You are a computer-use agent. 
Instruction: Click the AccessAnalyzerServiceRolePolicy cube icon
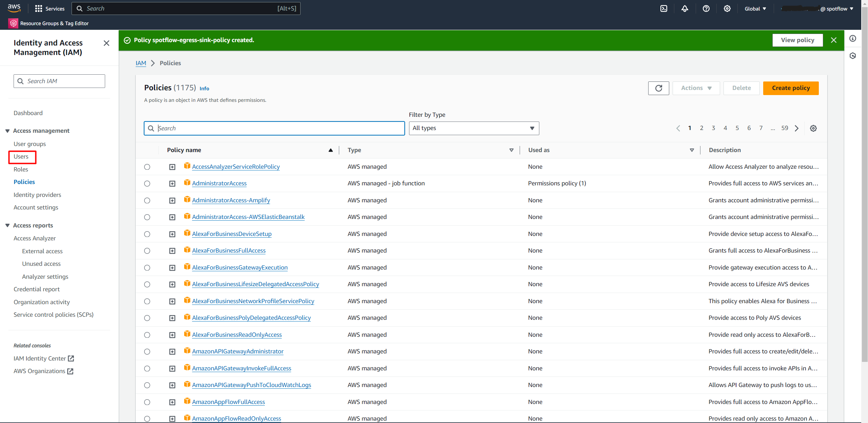[187, 166]
